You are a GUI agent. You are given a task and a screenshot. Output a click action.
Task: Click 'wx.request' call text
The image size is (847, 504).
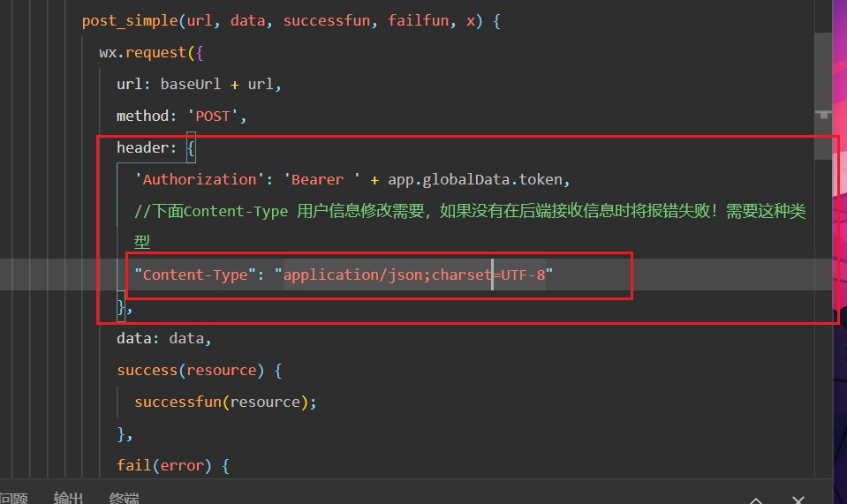coord(142,52)
